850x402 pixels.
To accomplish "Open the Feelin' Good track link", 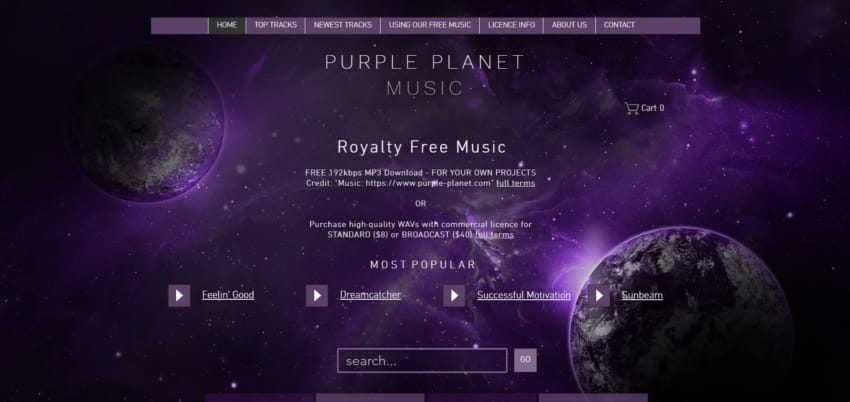I will click(x=228, y=295).
